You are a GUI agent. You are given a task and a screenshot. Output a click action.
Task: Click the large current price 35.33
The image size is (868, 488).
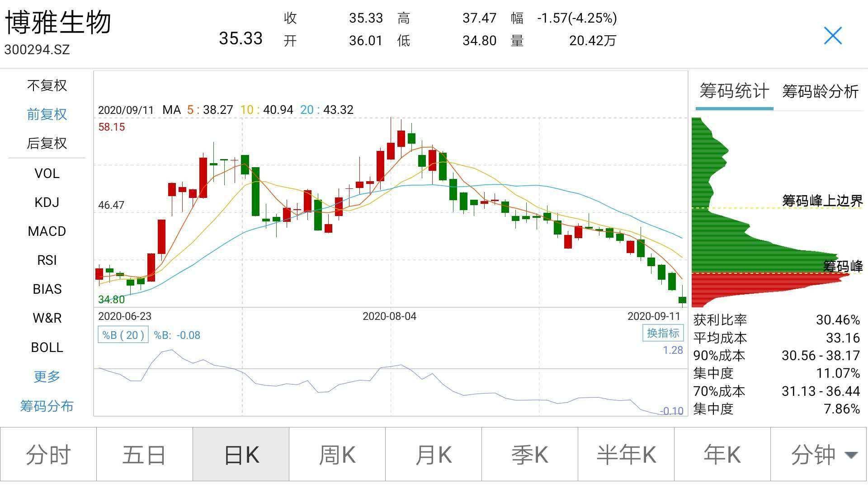241,38
